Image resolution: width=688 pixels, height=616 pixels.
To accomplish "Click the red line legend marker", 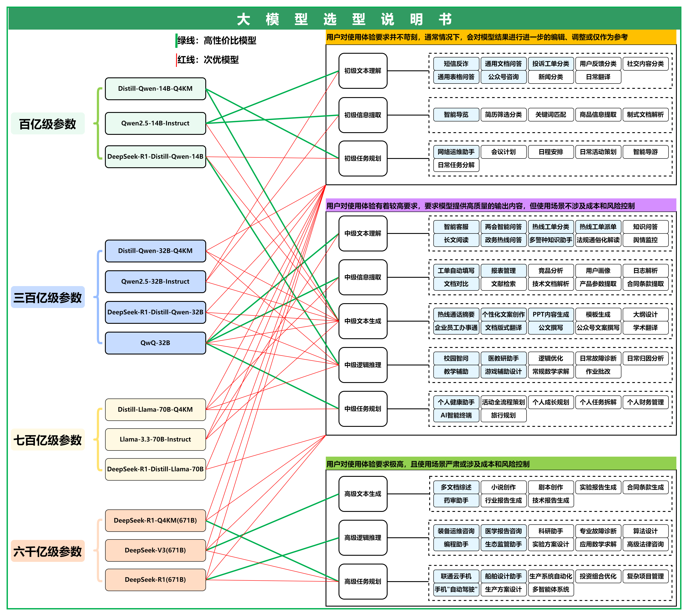I will [177, 60].
